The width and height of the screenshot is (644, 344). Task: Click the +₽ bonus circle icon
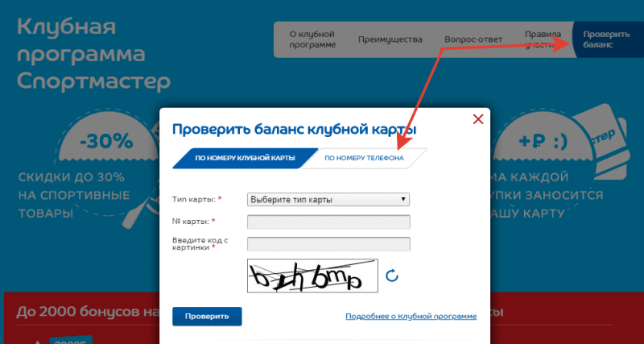point(542,143)
